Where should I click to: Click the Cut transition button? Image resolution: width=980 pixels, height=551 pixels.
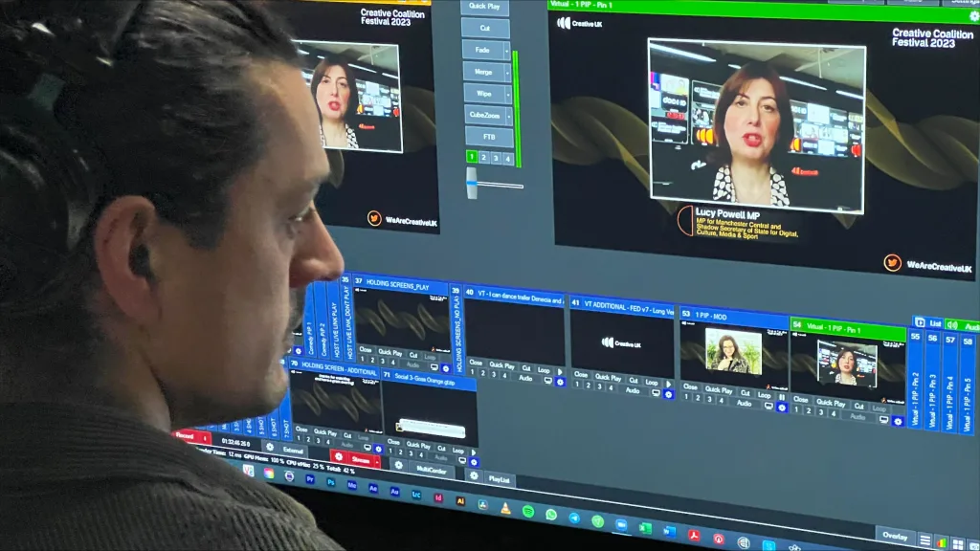pos(486,28)
